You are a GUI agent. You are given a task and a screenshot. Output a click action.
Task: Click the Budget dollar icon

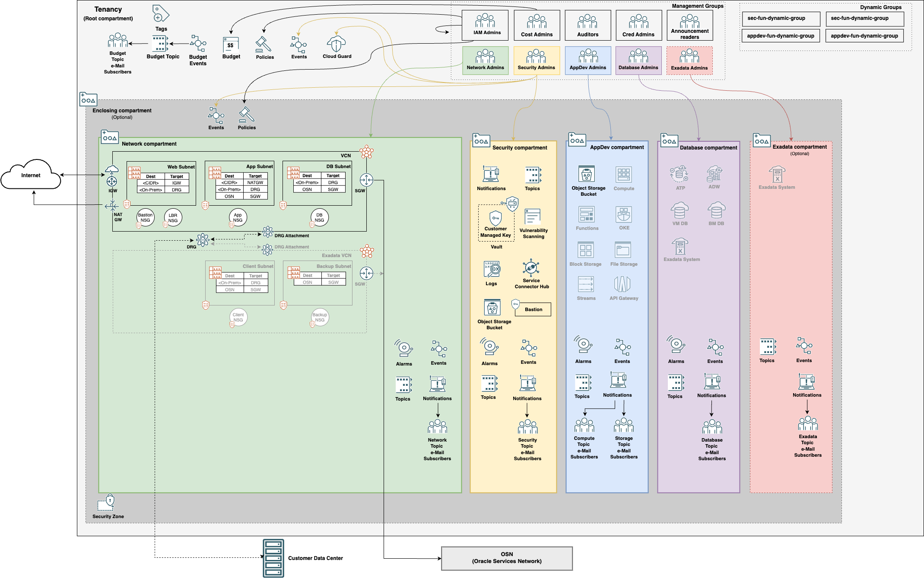(x=231, y=45)
